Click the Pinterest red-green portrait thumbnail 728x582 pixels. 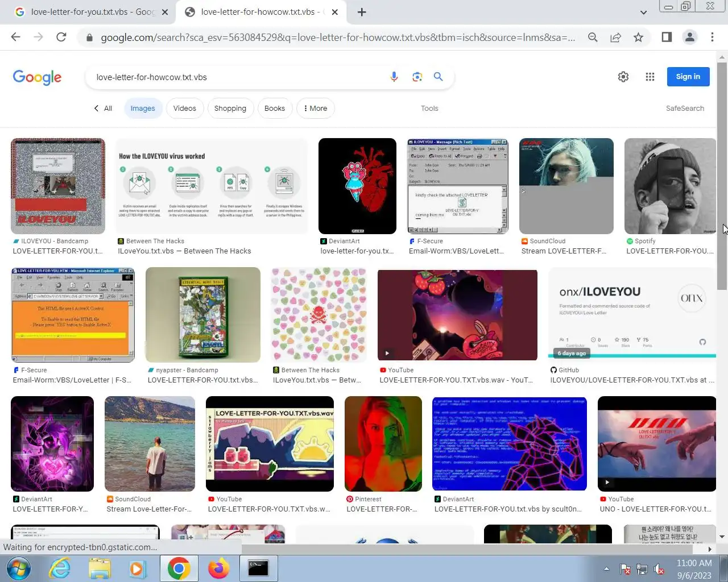pos(383,444)
